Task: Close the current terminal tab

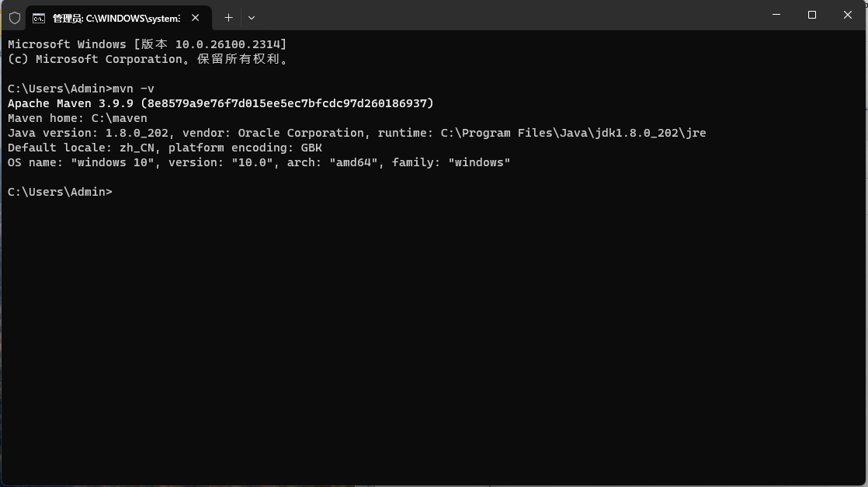Action: pyautogui.click(x=196, y=17)
